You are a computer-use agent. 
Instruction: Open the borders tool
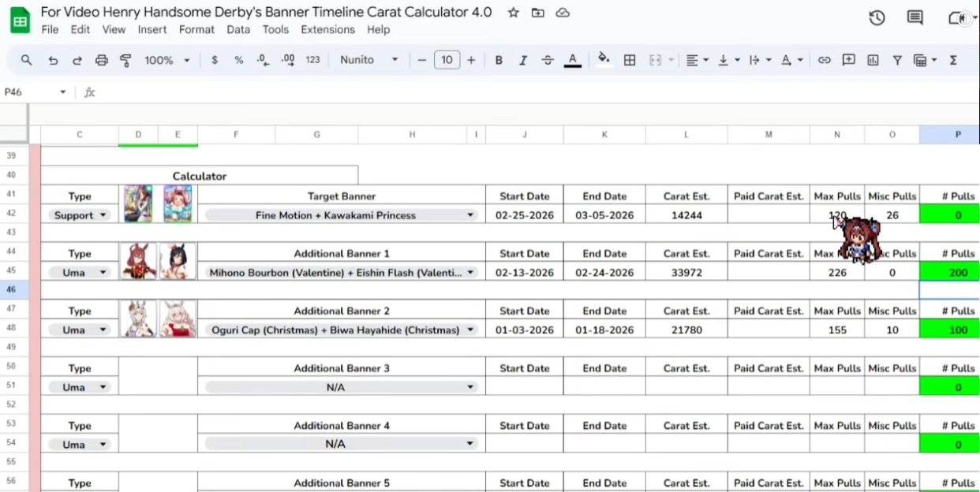(x=630, y=60)
